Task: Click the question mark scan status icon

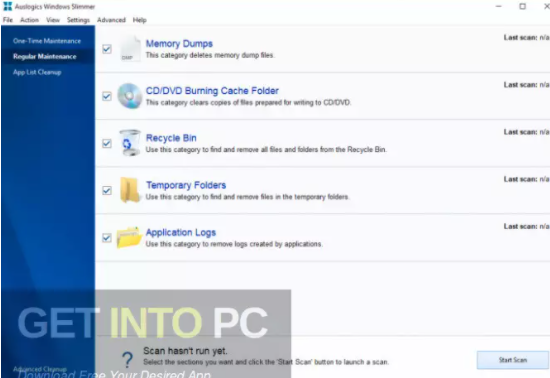Action: [x=127, y=359]
